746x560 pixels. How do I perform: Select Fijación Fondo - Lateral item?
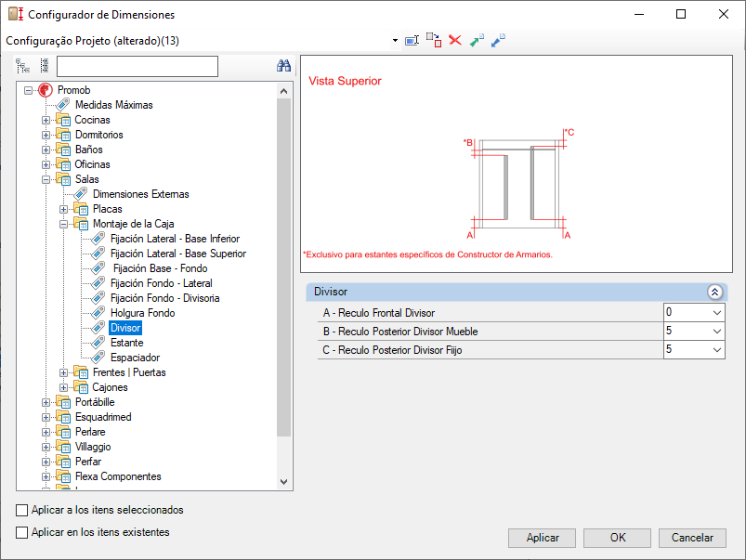162,283
